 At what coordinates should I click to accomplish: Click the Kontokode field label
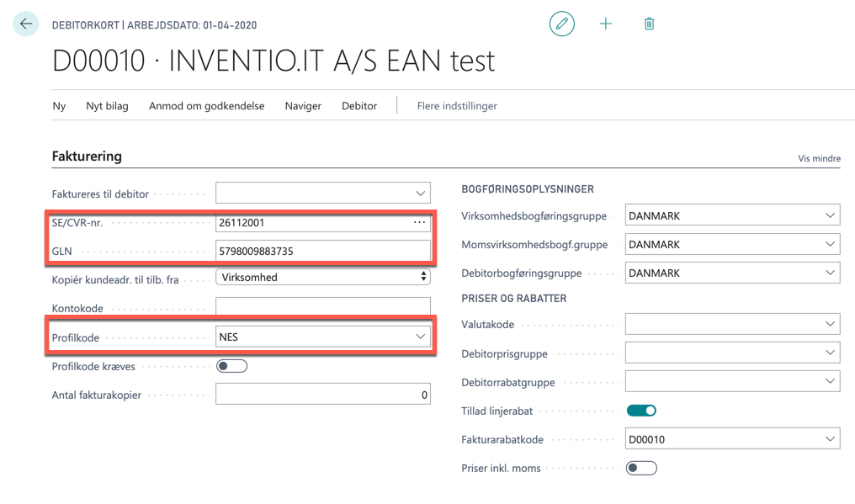(x=77, y=308)
